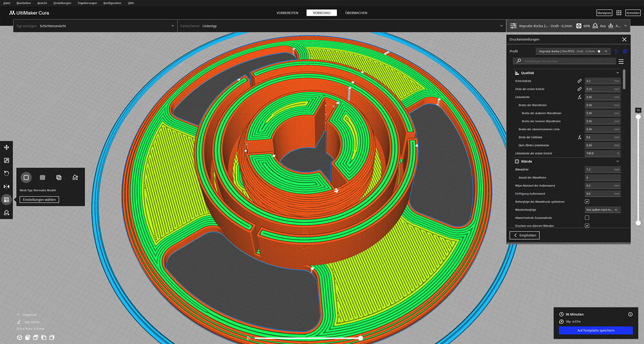The width and height of the screenshot is (644, 344).
Task: Toggle 'Reihenfolge des Wanddrucks optimieren' checkbox
Action: point(587,202)
